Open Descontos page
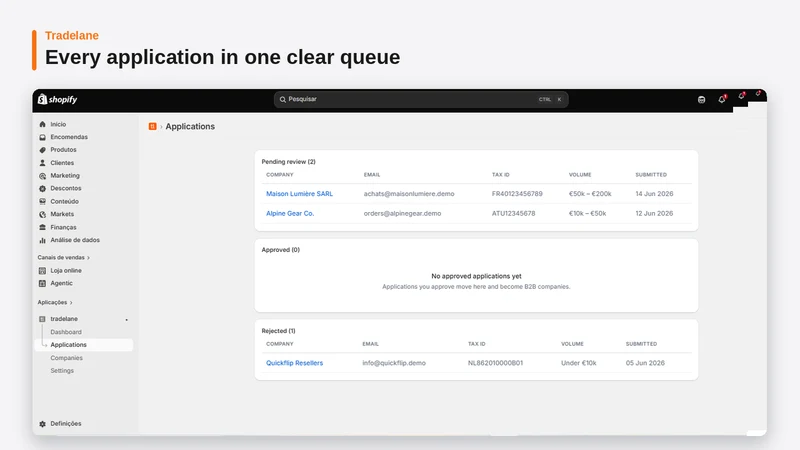Screen dimensions: 800x450 pos(66,188)
